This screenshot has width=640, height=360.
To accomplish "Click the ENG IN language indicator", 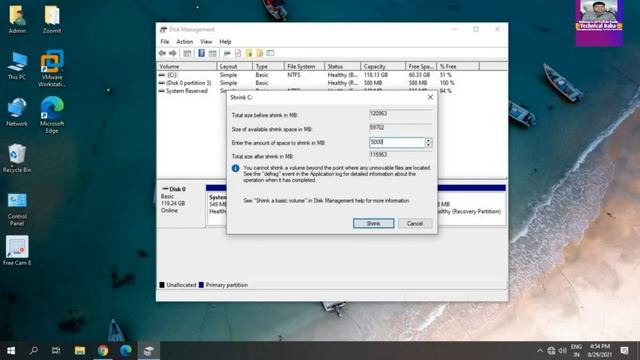I will click(x=576, y=351).
